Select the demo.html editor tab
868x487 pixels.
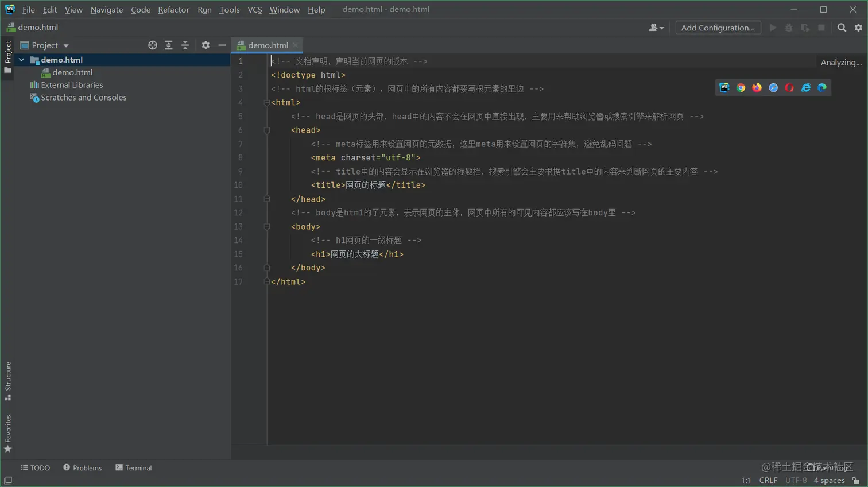coord(268,45)
